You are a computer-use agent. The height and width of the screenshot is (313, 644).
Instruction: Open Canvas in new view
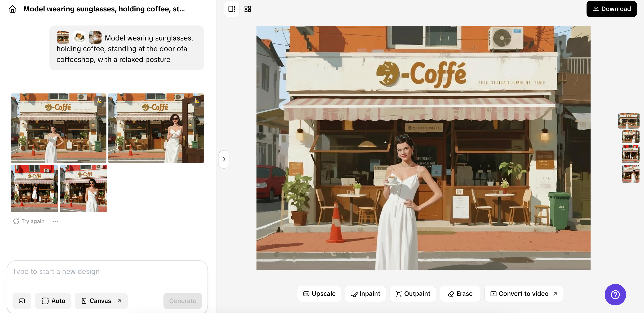pos(101,301)
